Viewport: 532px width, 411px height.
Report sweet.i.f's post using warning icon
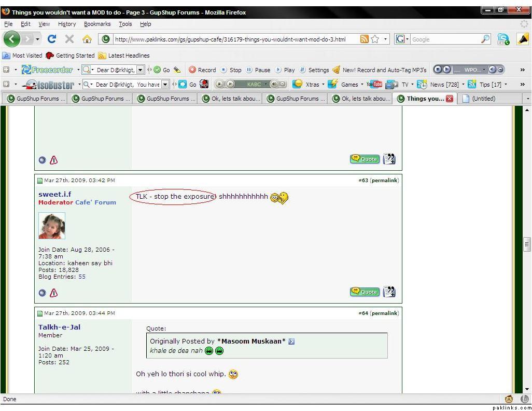(x=53, y=293)
